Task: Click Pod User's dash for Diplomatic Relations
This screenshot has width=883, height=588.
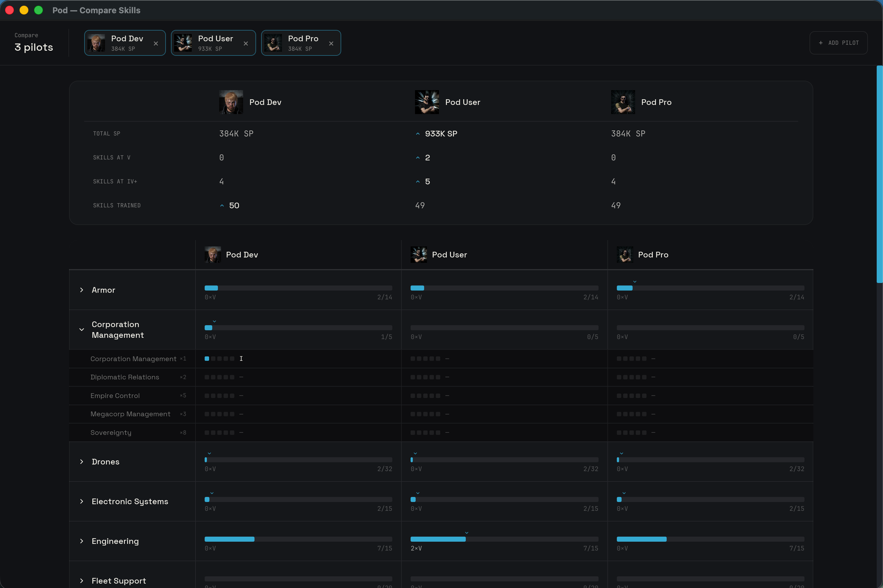Action: coord(447,377)
